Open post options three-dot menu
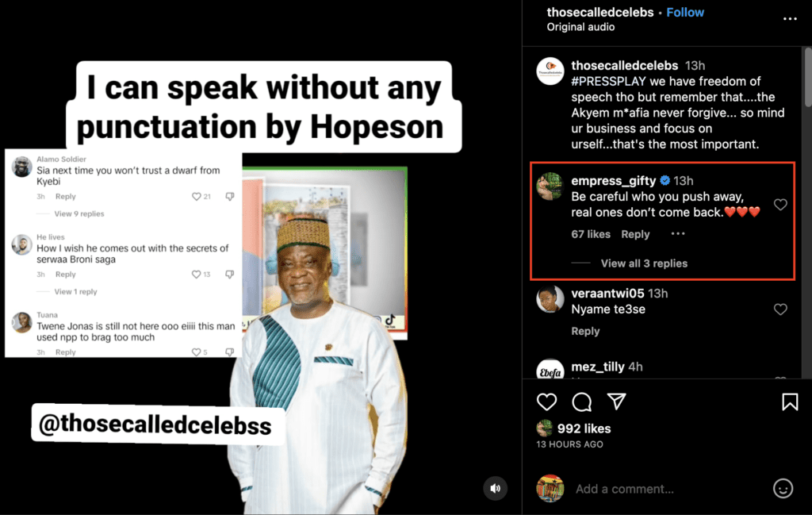This screenshot has height=515, width=812. [790, 19]
